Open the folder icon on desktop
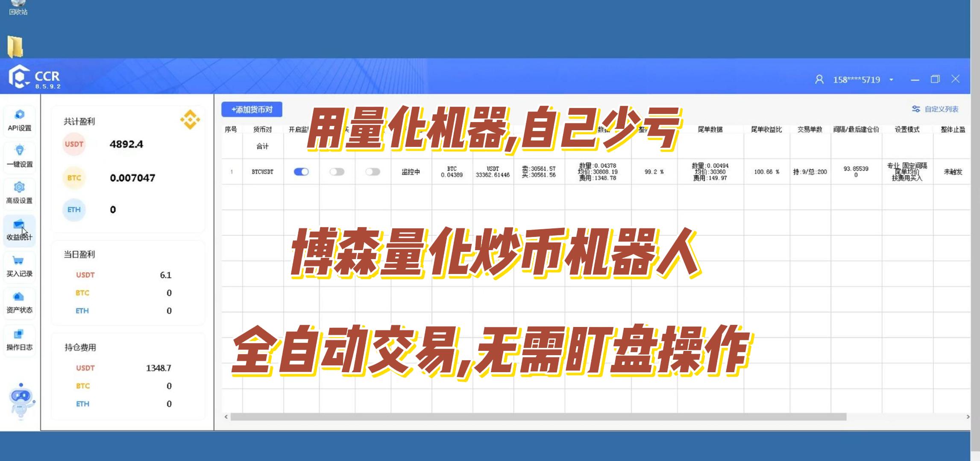 click(x=15, y=47)
